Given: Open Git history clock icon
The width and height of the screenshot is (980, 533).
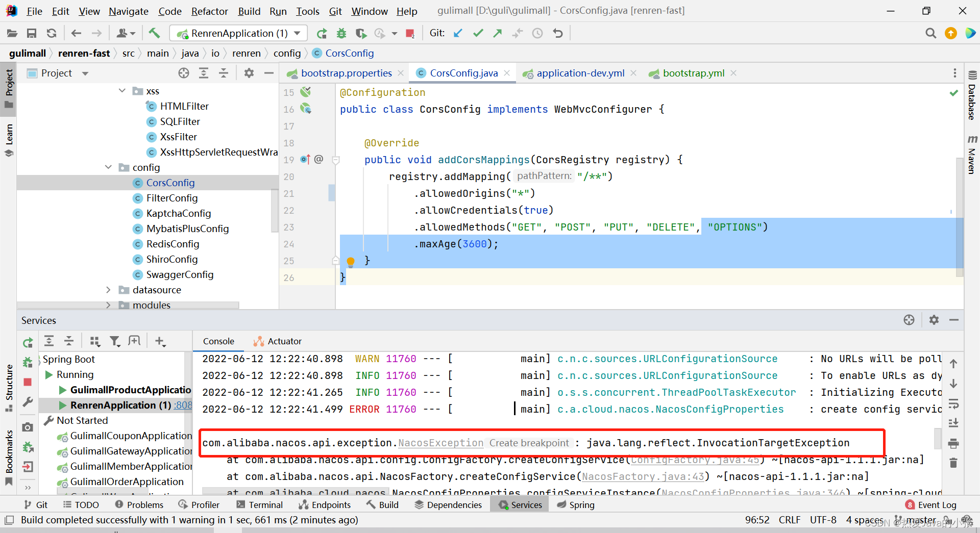Looking at the screenshot, I should 537,34.
